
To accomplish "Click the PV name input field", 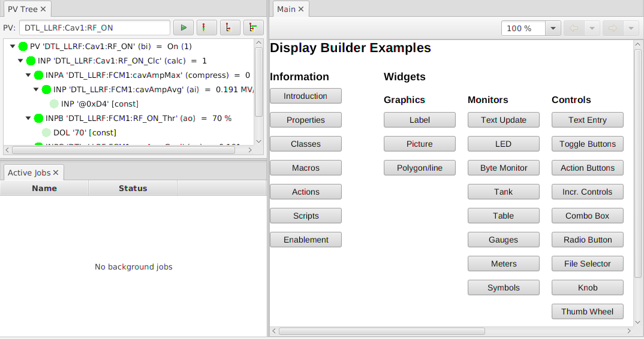I will [95, 28].
